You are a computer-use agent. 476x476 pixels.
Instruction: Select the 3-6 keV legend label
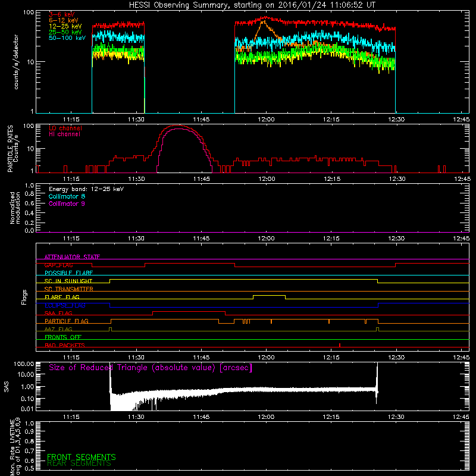(x=62, y=14)
